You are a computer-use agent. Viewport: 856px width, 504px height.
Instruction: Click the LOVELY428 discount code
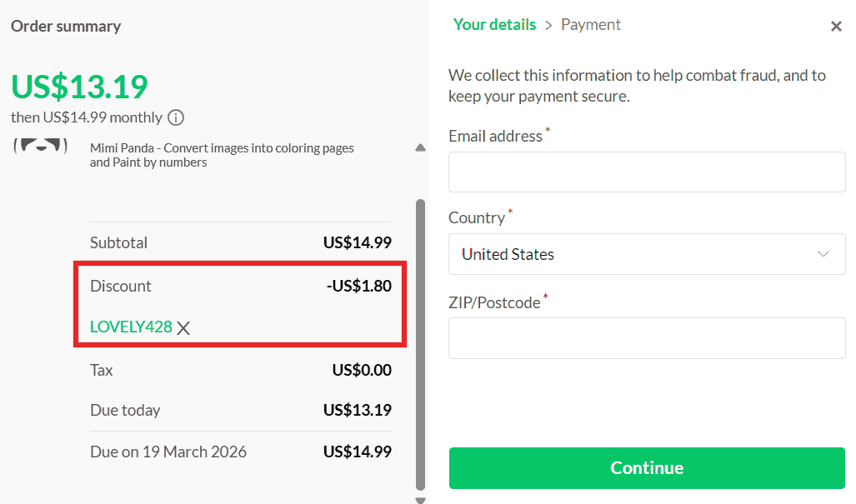pos(131,327)
